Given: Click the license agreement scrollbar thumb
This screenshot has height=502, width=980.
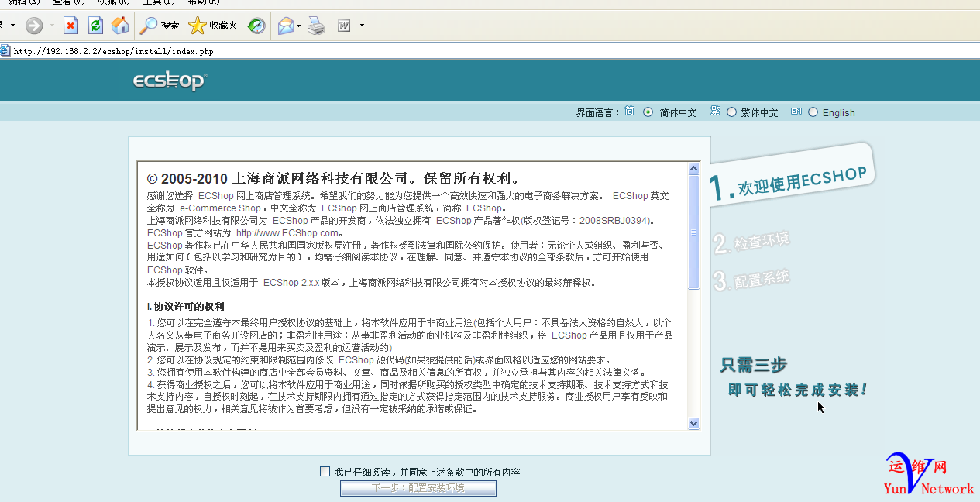Looking at the screenshot, I should point(693,232).
